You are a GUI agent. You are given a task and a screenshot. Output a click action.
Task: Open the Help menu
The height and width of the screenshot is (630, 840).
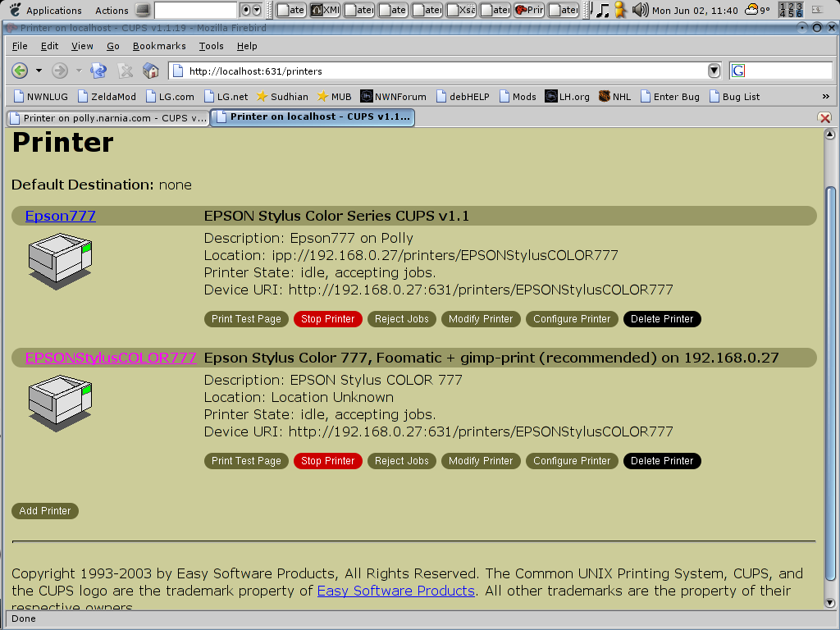click(x=247, y=46)
